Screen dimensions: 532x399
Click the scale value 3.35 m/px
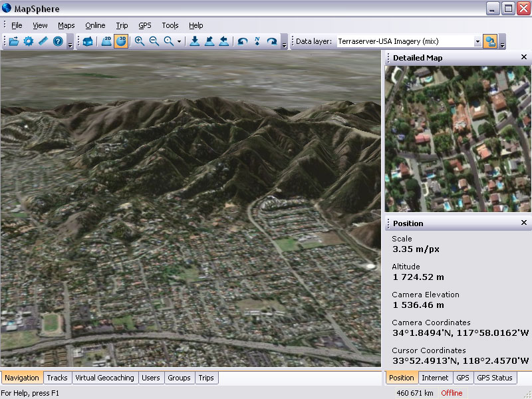point(416,249)
